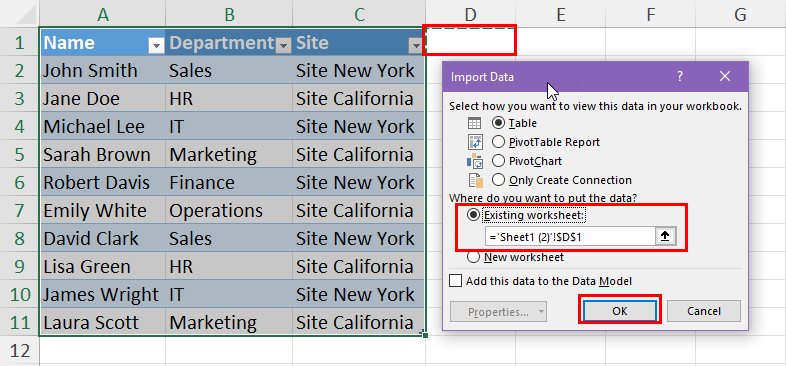The width and height of the screenshot is (786, 366).
Task: Select Only Create Connection option
Action: [498, 180]
